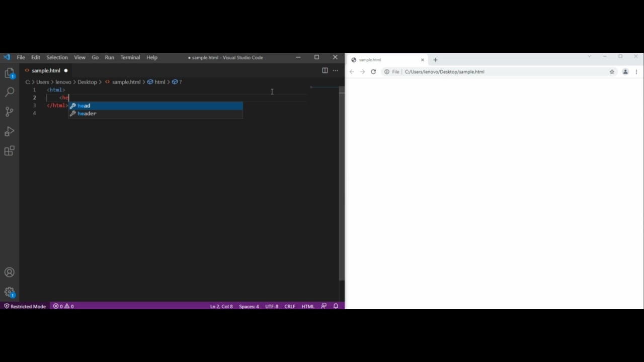Open the Help menu

click(151, 57)
